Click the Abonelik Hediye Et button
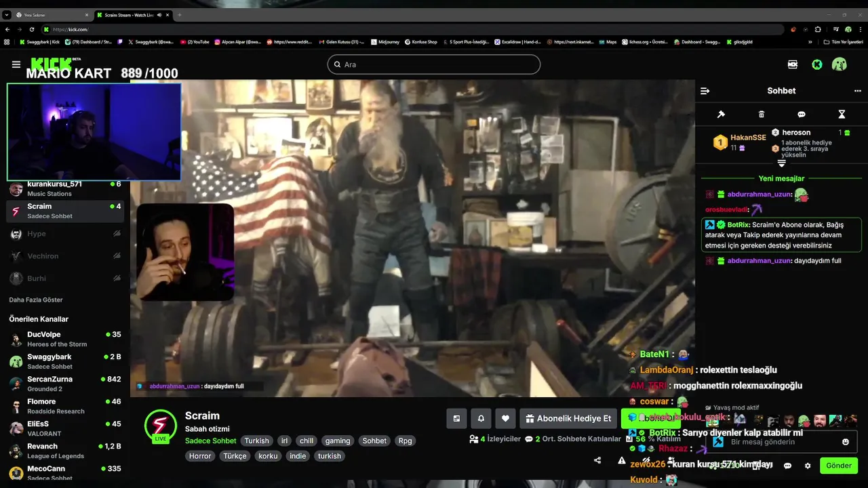Image resolution: width=868 pixels, height=488 pixels. pyautogui.click(x=568, y=419)
